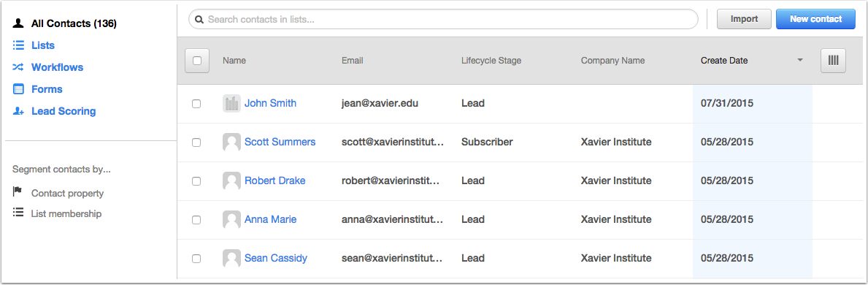Check the box for Anna Marie
The height and width of the screenshot is (285, 868).
196,220
